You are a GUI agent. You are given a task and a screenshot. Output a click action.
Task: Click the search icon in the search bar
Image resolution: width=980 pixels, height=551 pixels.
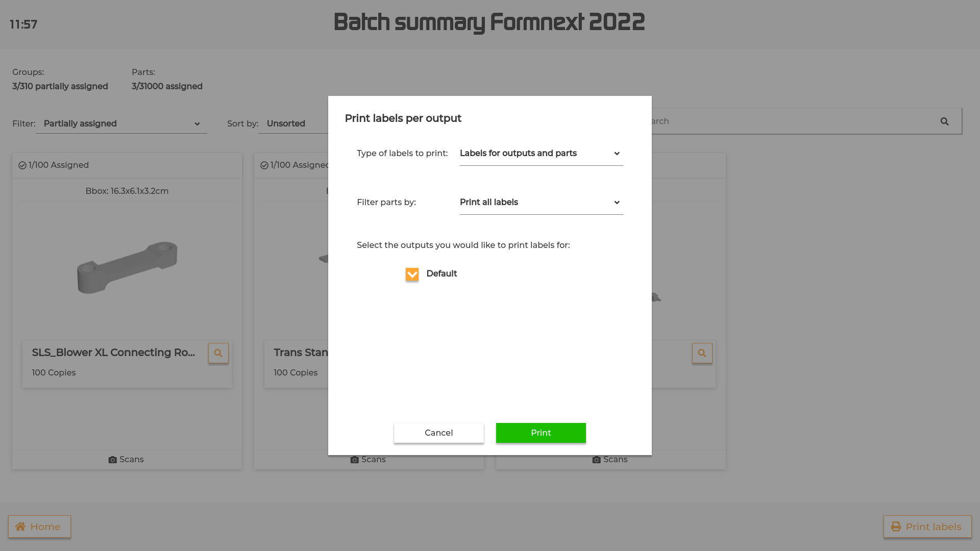[x=944, y=121]
